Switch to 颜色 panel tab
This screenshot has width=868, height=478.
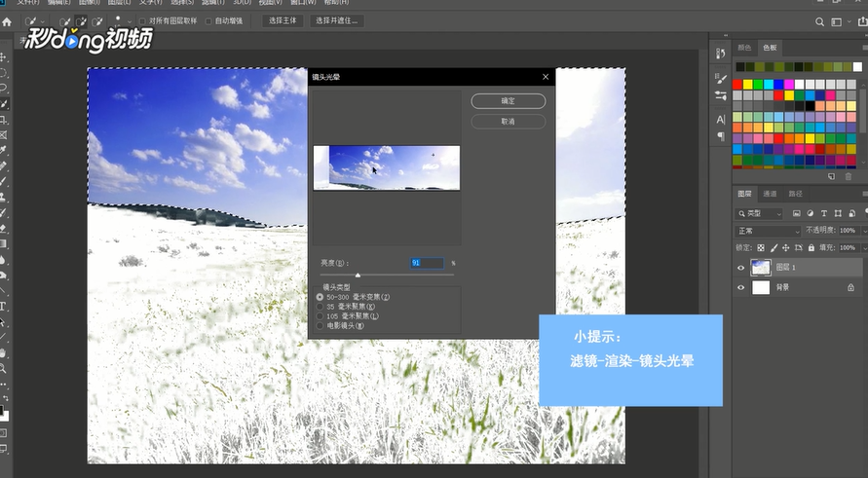[x=744, y=48]
